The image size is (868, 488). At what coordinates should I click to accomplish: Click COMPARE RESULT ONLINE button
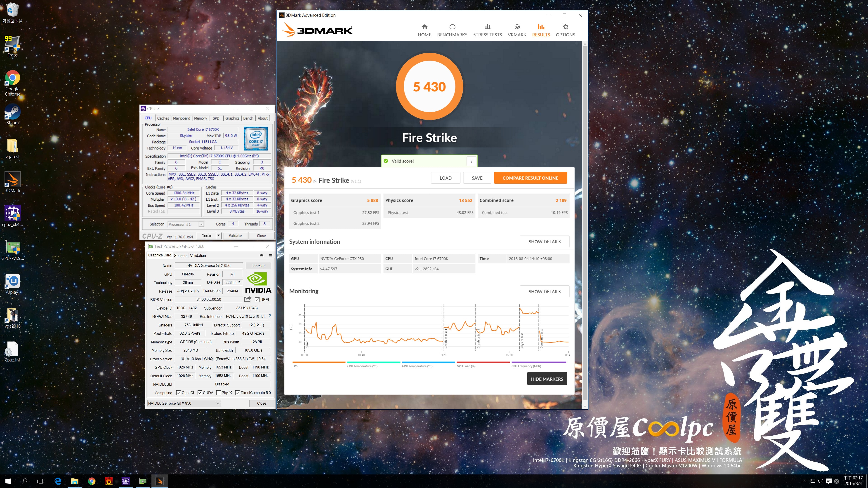coord(530,178)
